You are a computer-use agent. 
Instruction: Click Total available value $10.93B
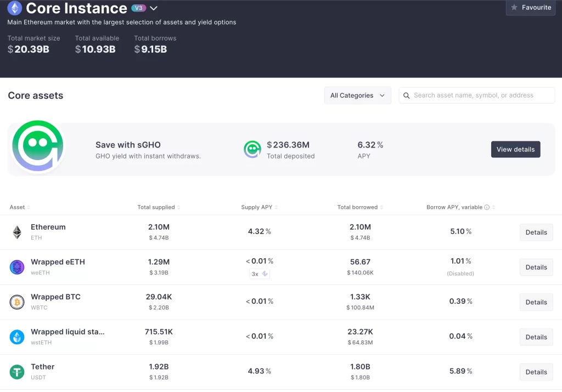(x=95, y=49)
